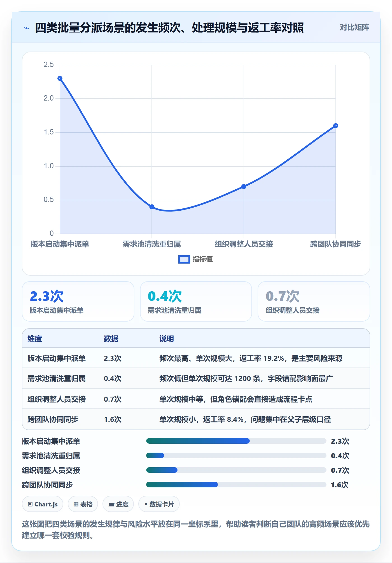This screenshot has width=392, height=563.
Task: Click description mentioning 1200 条
Action: click(246, 379)
